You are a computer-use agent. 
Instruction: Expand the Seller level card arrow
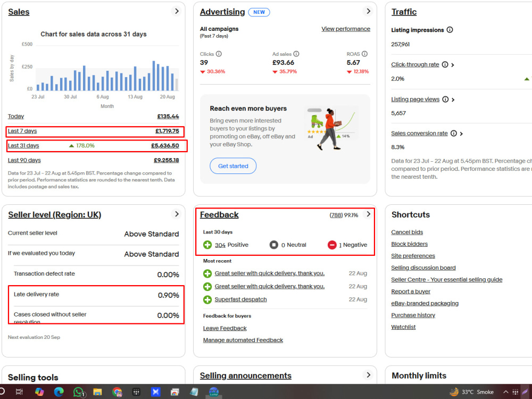click(177, 214)
